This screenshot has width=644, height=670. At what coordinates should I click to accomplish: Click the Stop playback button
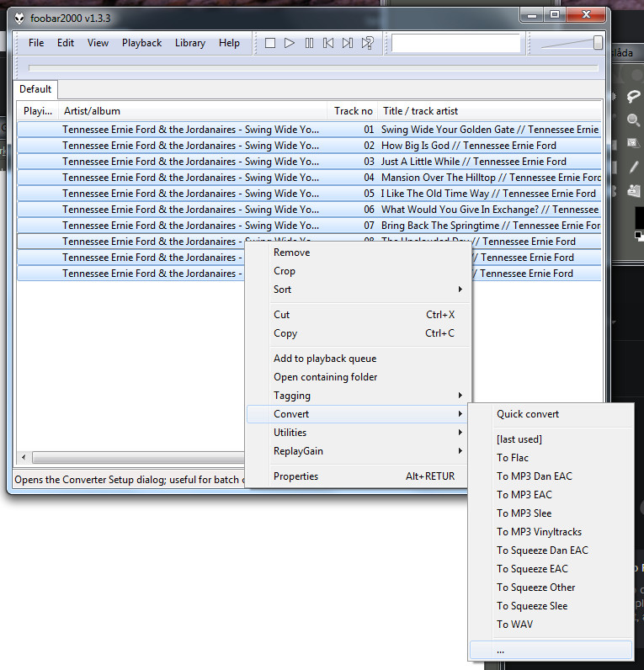pos(270,43)
